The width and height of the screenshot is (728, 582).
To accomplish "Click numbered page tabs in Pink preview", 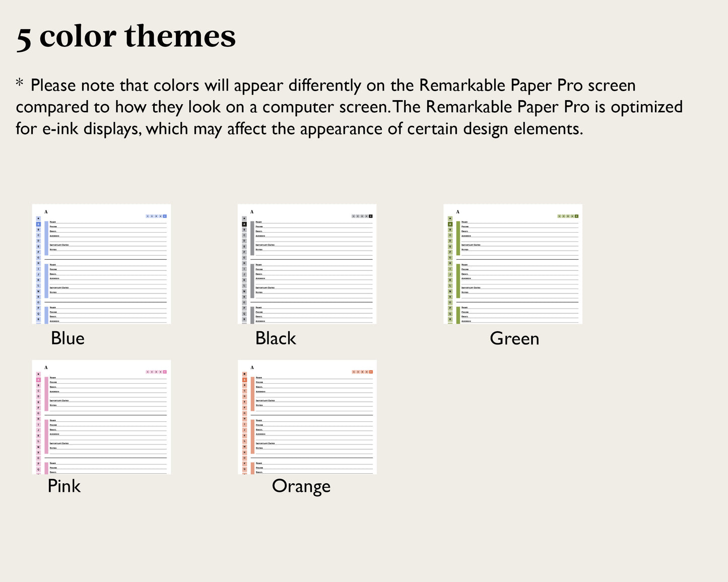I will (x=156, y=372).
